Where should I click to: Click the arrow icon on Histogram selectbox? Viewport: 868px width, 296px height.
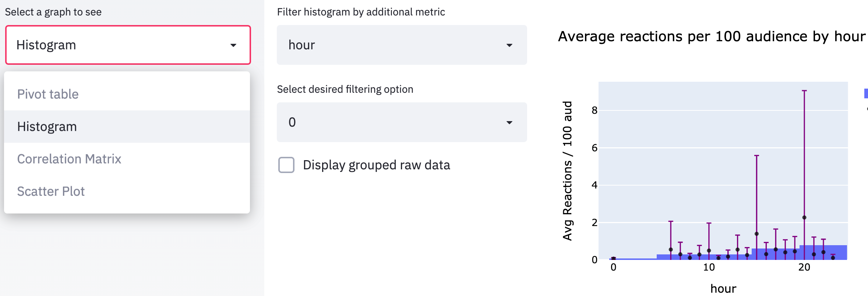coord(233,45)
